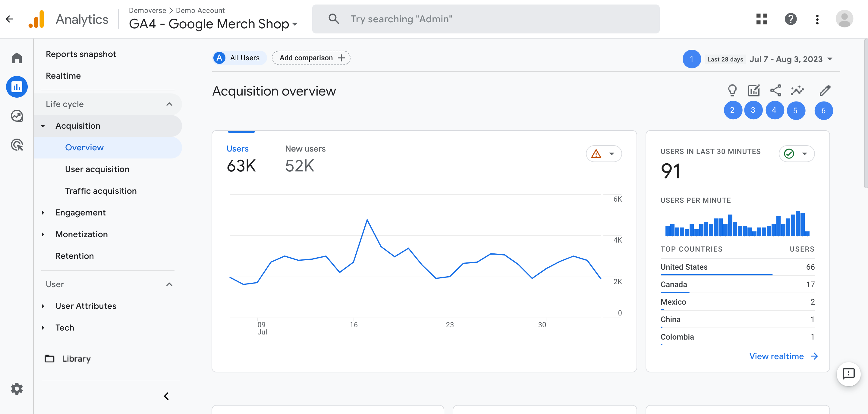This screenshot has height=414, width=868.
Task: Click the Library folder icon
Action: click(49, 359)
